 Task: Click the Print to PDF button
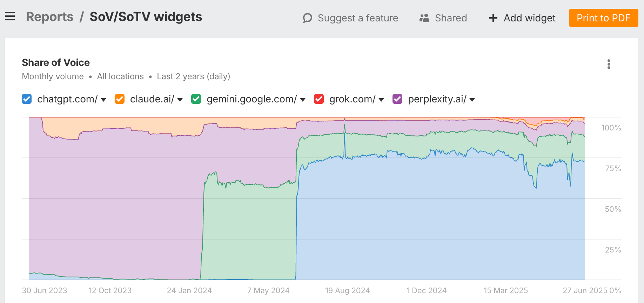click(603, 18)
